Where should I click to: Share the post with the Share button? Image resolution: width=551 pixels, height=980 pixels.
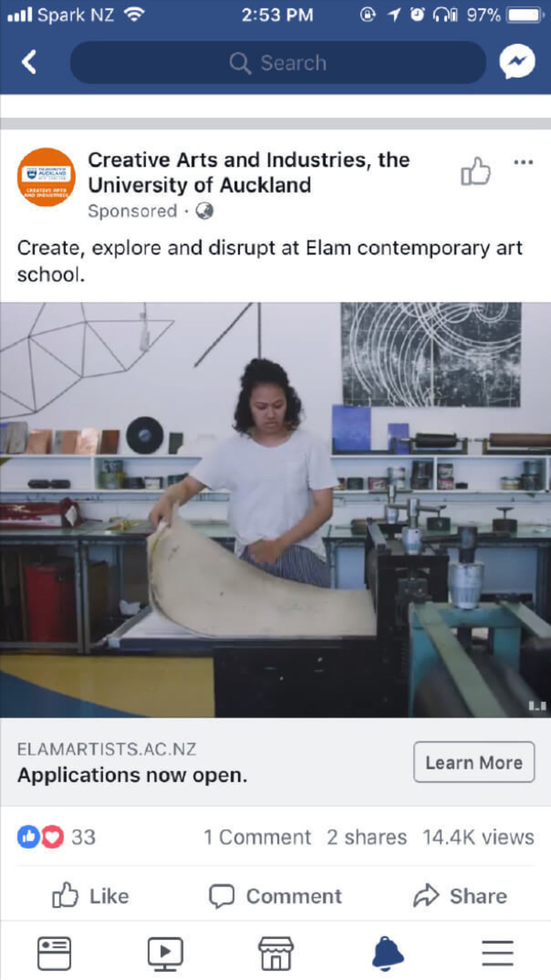click(x=460, y=896)
